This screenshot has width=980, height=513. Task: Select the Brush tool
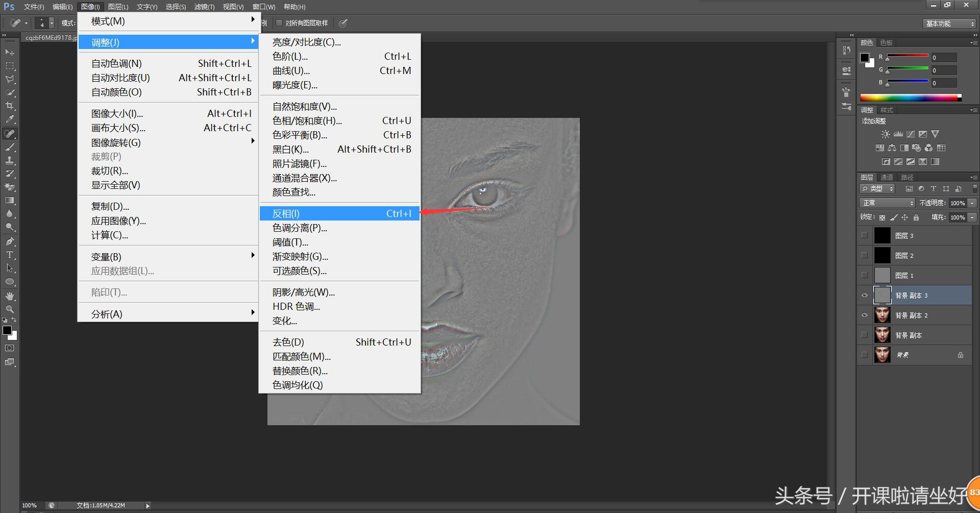pyautogui.click(x=10, y=147)
